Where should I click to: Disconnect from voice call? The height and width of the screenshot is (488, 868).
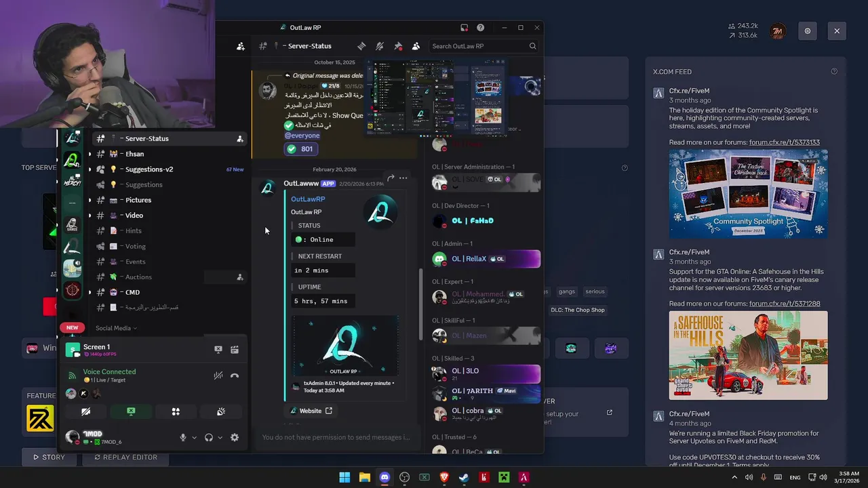[x=235, y=375]
